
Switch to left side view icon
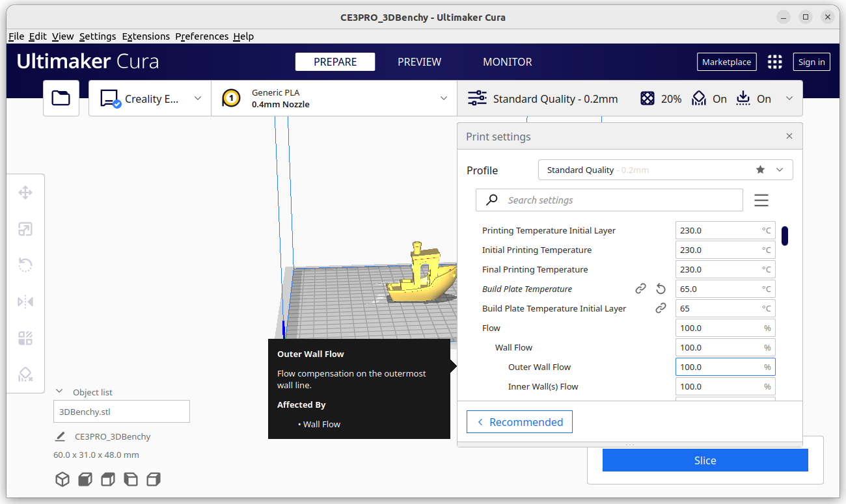[131, 479]
